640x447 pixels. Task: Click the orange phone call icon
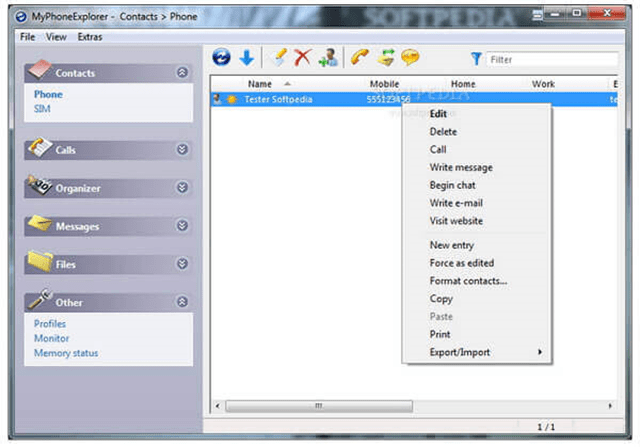tap(360, 57)
